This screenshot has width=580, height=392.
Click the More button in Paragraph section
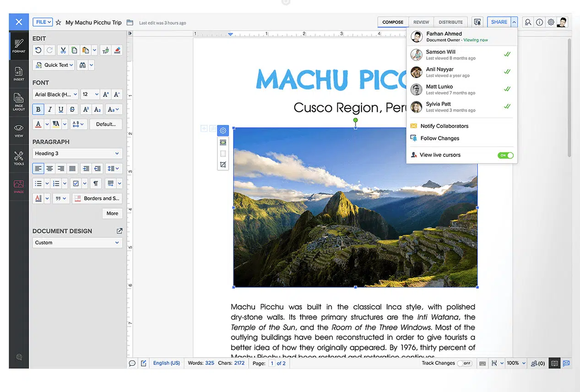click(x=112, y=213)
